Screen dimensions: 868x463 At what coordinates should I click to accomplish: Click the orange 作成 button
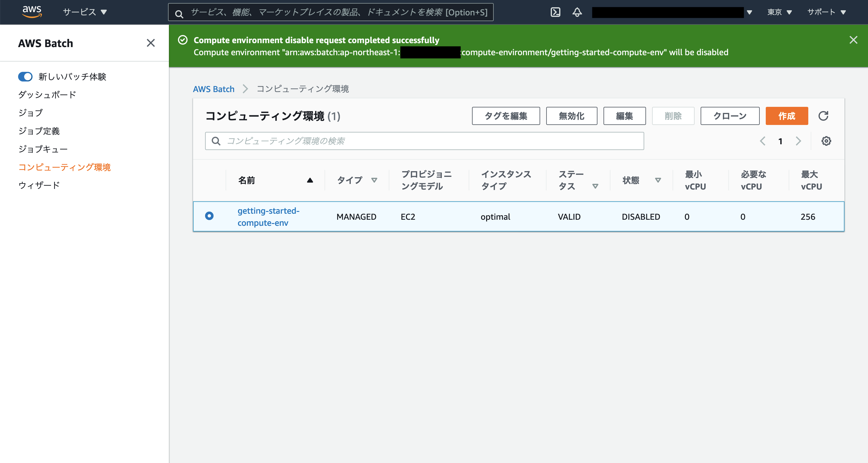[x=787, y=116]
